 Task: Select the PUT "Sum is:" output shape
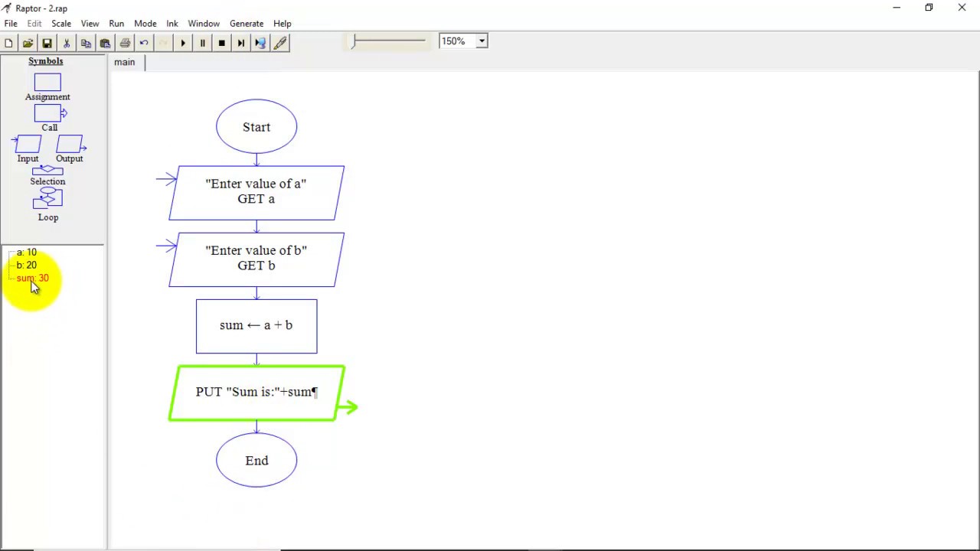256,393
